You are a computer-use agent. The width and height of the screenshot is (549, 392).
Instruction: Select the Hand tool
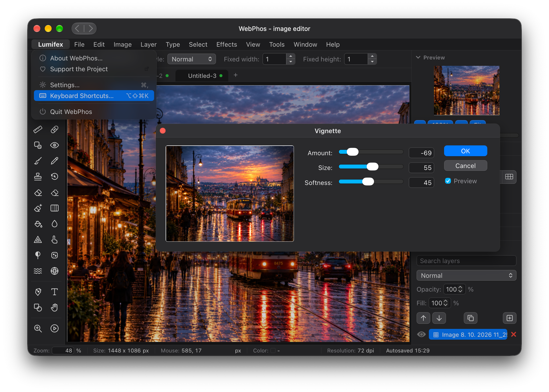54,308
